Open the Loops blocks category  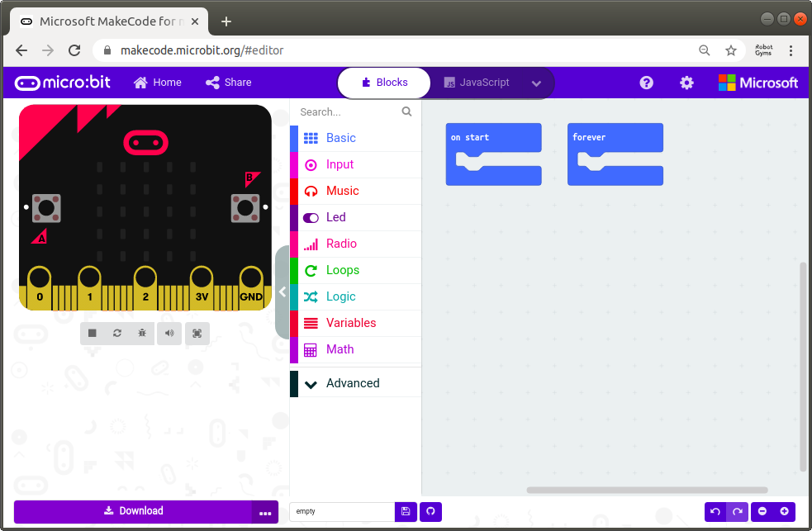(356, 270)
